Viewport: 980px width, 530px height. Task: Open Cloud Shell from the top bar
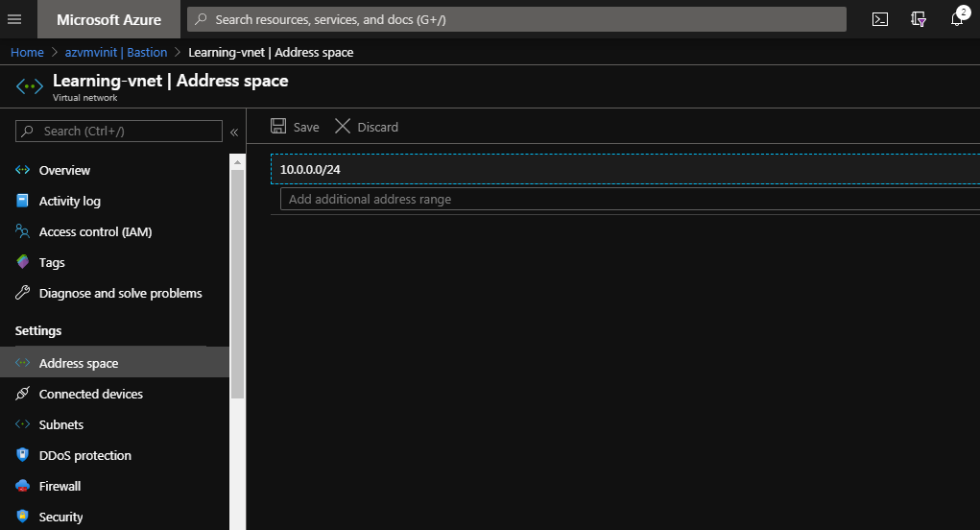click(x=880, y=19)
